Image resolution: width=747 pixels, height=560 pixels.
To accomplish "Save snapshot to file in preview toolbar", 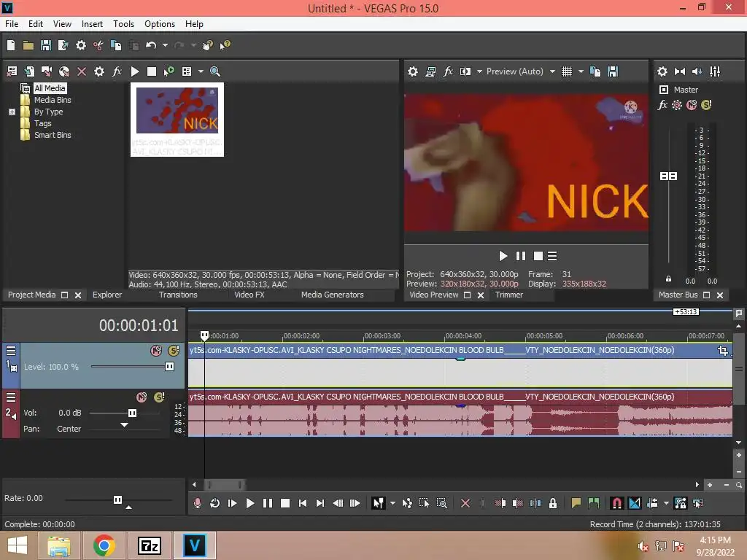I will 613,71.
